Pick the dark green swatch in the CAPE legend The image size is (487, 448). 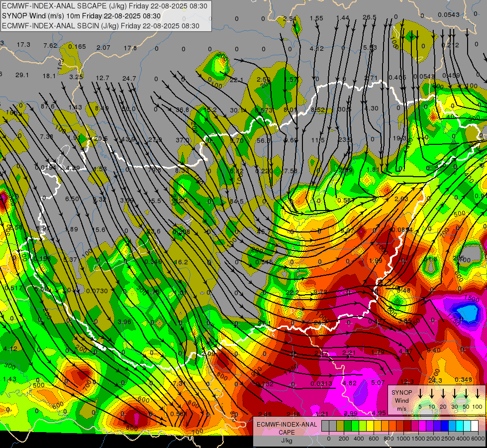348,426
